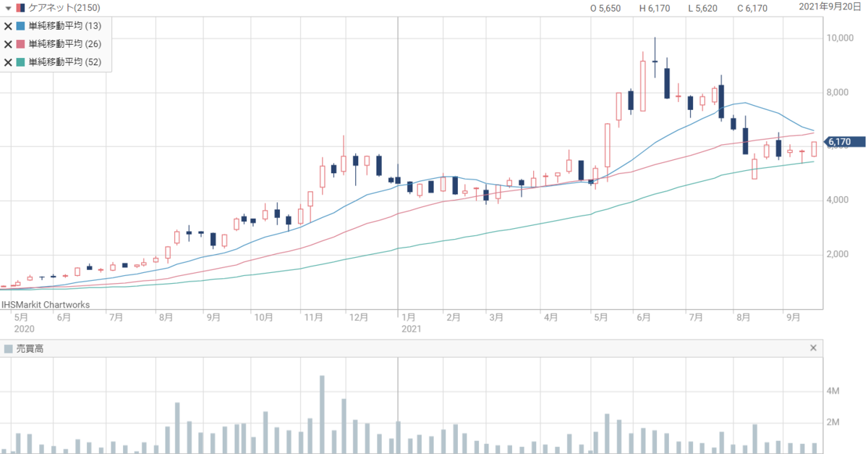Viewport: 868px width, 454px height.
Task: Click the 9月 label at the right end of the time axis
Action: [x=793, y=317]
